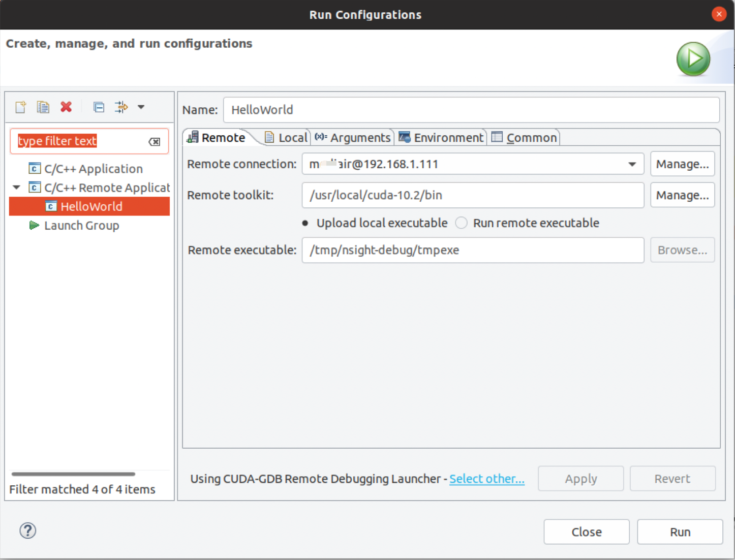This screenshot has height=560, width=735.
Task: Enable Run remote executable option
Action: tap(461, 223)
